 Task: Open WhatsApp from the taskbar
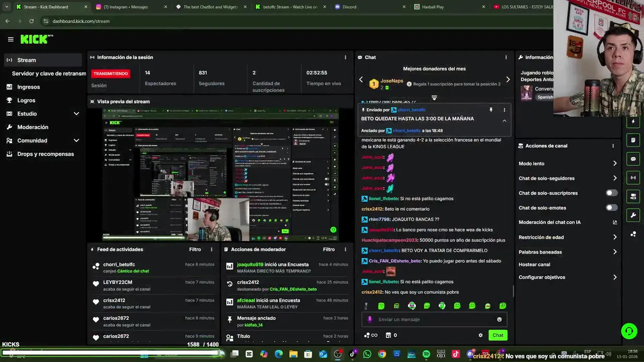367,354
